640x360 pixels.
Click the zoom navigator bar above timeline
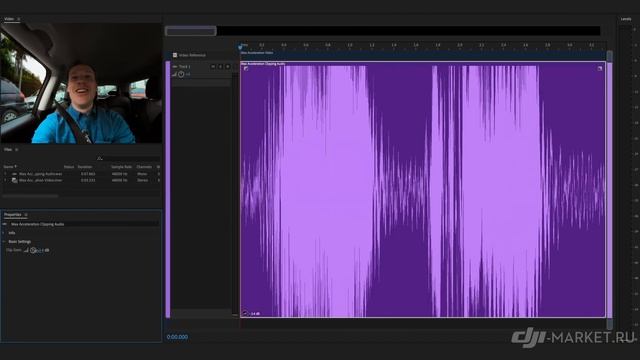191,31
